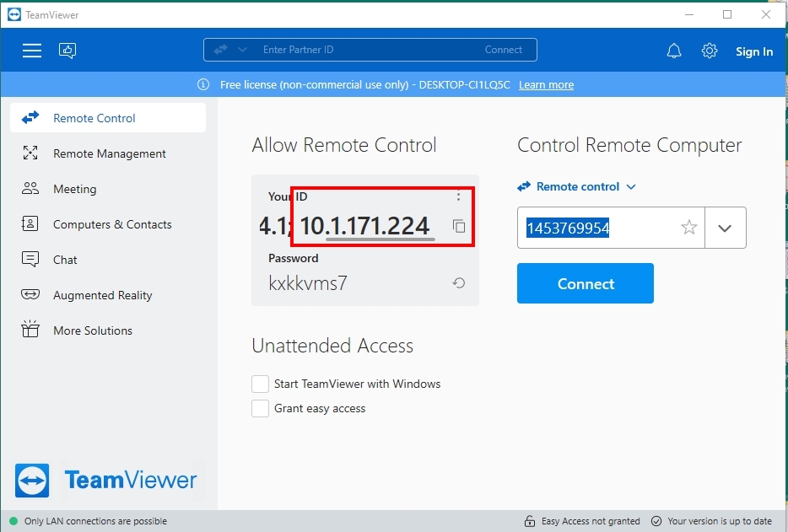Viewport: 788px width, 532px height.
Task: Copy Your ID with the copy icon
Action: [459, 226]
